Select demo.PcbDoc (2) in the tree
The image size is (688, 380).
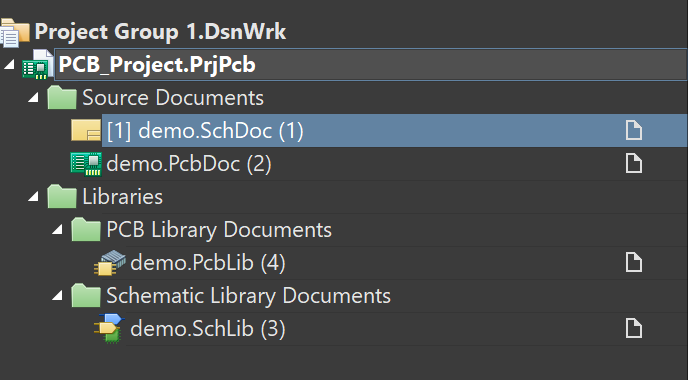[189, 164]
